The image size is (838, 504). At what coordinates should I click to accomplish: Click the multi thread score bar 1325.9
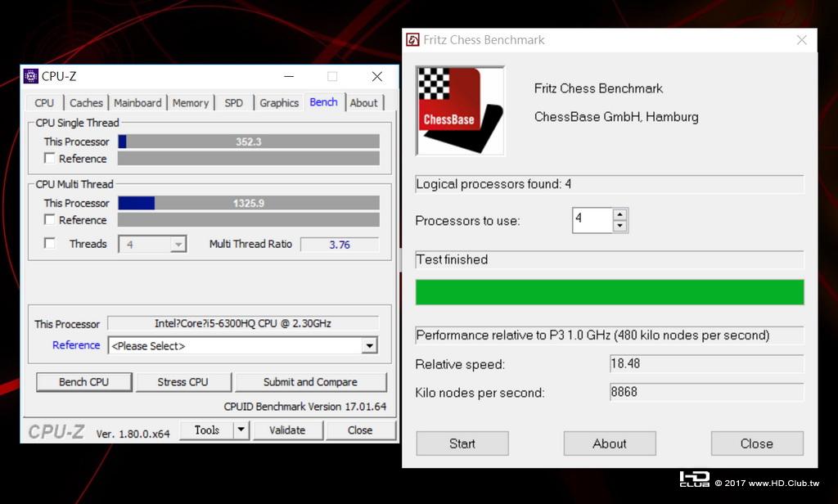pos(249,203)
